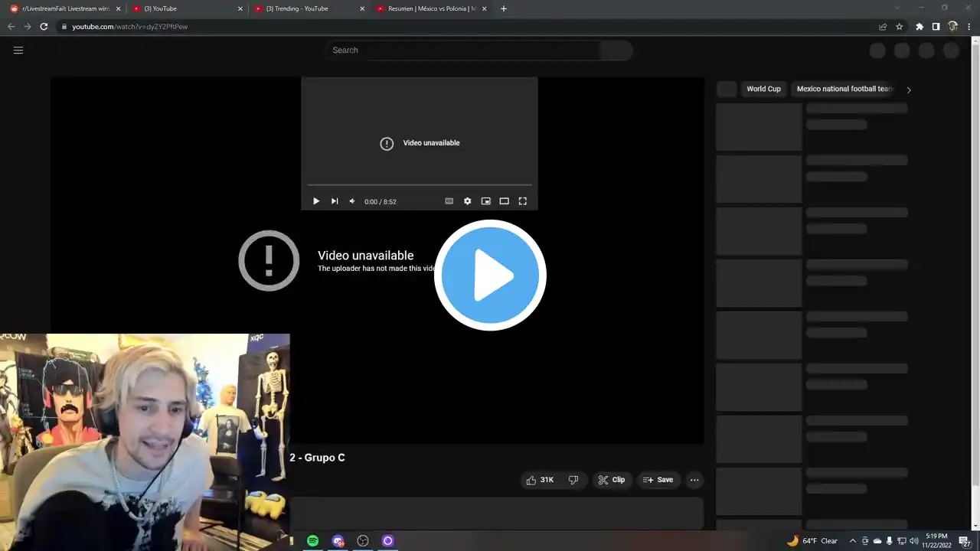Toggle the browser side panel
Viewport: 980px width, 551px height.
click(x=936, y=26)
